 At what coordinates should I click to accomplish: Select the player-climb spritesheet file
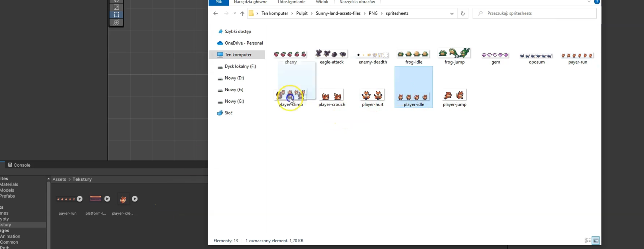(x=290, y=98)
